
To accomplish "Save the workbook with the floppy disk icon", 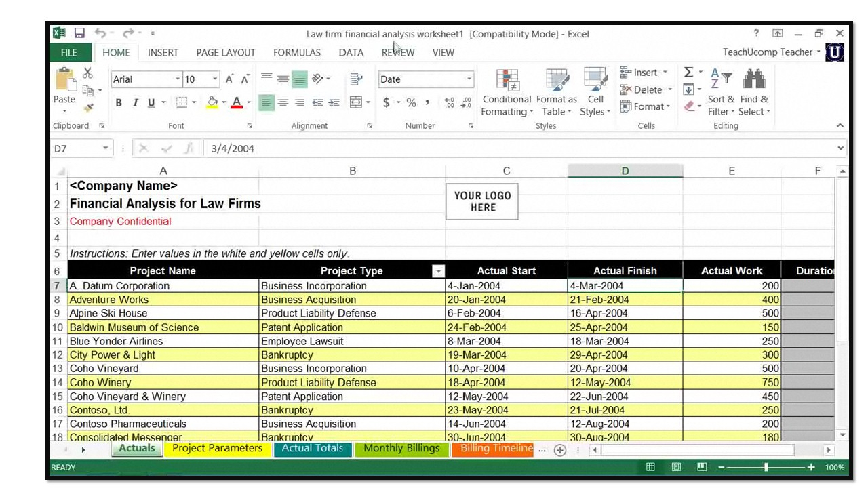I will pos(79,33).
